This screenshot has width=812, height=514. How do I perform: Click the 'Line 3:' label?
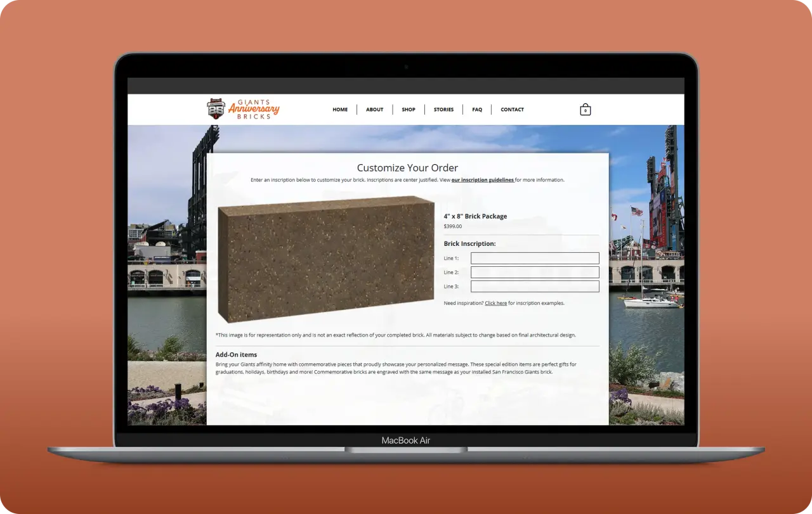click(x=451, y=286)
